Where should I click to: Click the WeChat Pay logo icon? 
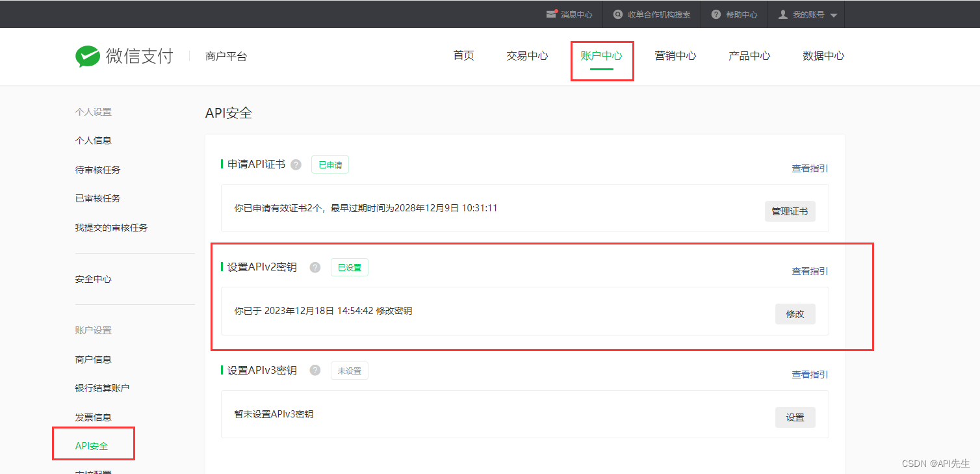click(88, 57)
